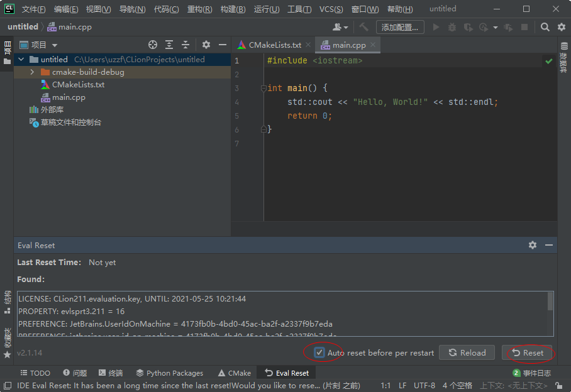The height and width of the screenshot is (392, 571).
Task: Toggle Auto reset before per restart checkbox
Action: click(x=320, y=352)
